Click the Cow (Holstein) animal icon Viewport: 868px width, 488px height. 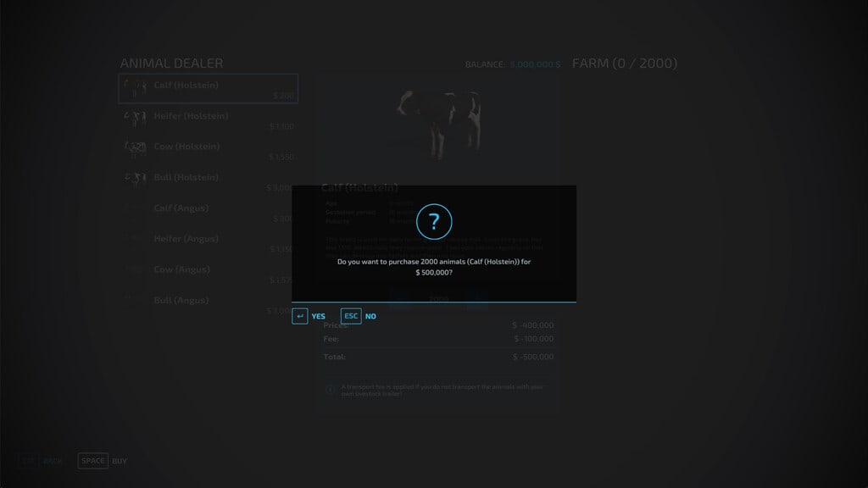pyautogui.click(x=136, y=147)
